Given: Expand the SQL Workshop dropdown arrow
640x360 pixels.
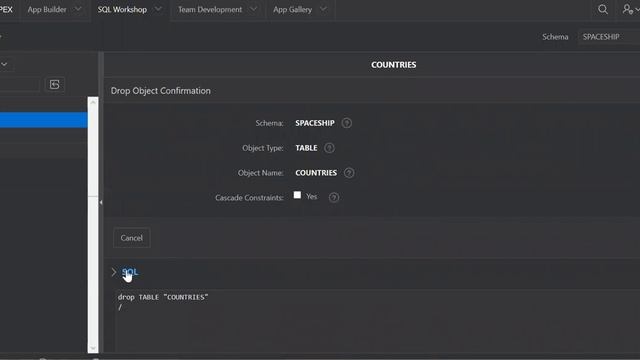Looking at the screenshot, I should click(158, 9).
